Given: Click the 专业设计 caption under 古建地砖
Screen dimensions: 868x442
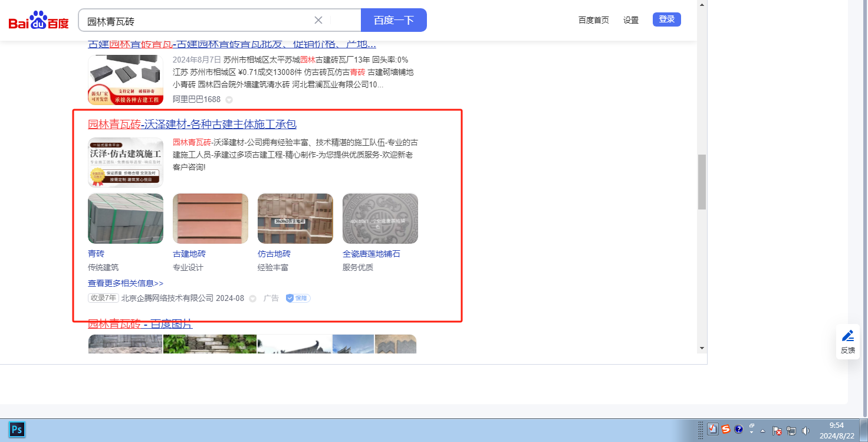Looking at the screenshot, I should (188, 267).
